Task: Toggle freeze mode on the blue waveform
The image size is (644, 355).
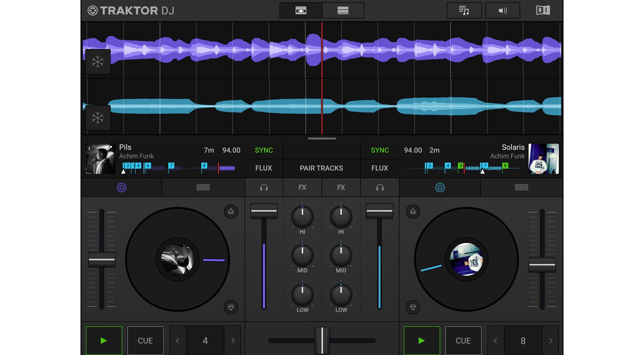Action: [98, 118]
